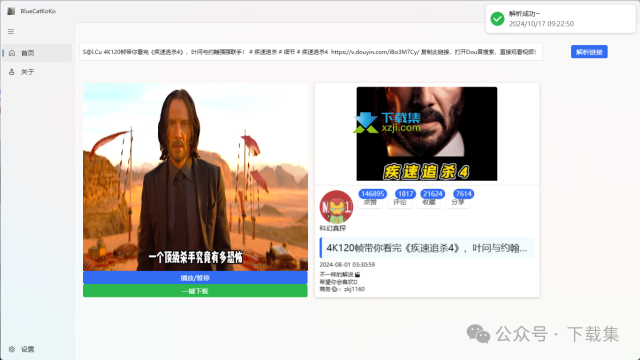This screenshot has width=640, height=360.
Task: Click the BlueCatKoKo app logo icon
Action: click(11, 11)
